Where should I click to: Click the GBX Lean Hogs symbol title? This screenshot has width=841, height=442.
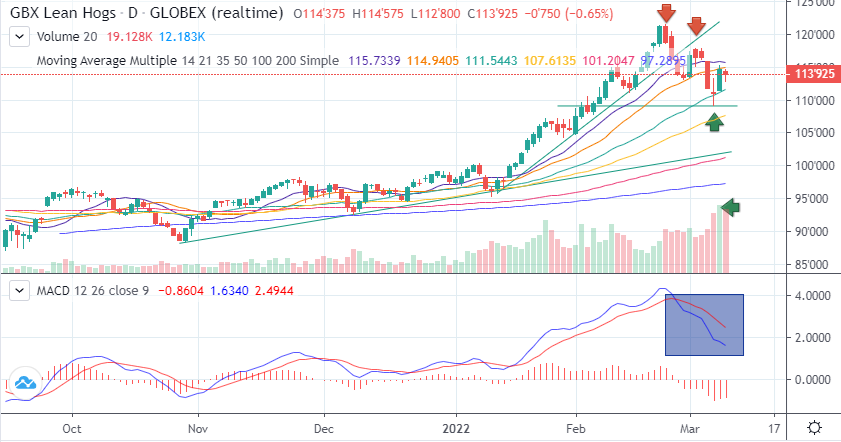click(x=75, y=14)
